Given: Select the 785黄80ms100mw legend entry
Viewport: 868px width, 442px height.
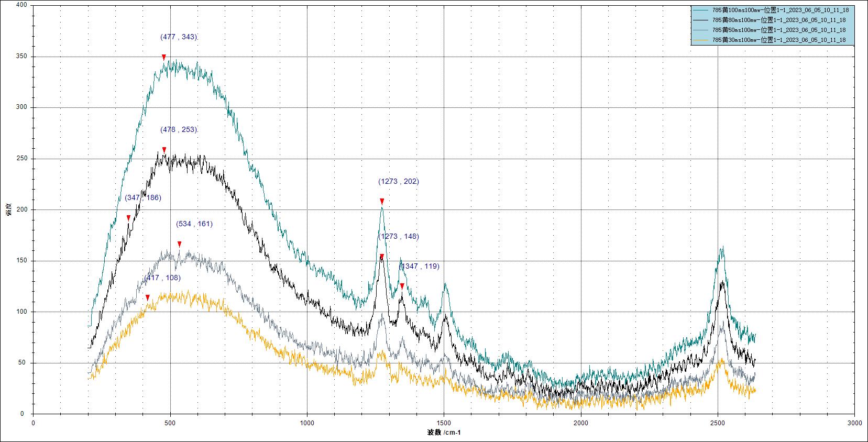Looking at the screenshot, I should point(779,20).
